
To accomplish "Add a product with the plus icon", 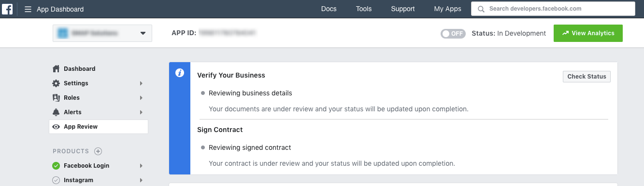I will click(x=98, y=151).
